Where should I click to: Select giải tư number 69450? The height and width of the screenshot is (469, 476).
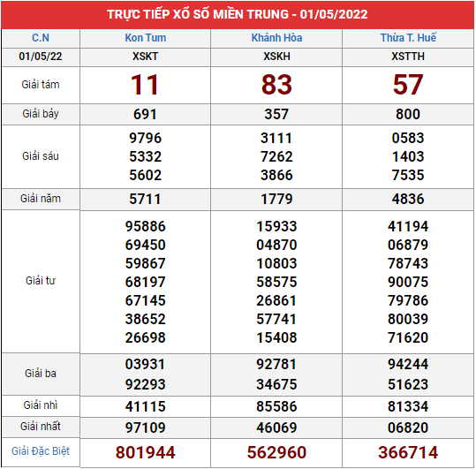146,245
